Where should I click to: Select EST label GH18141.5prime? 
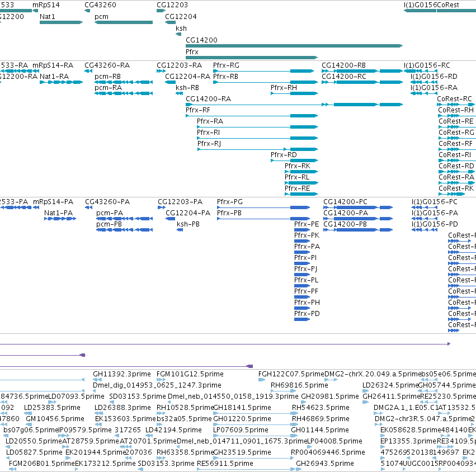coord(242,408)
